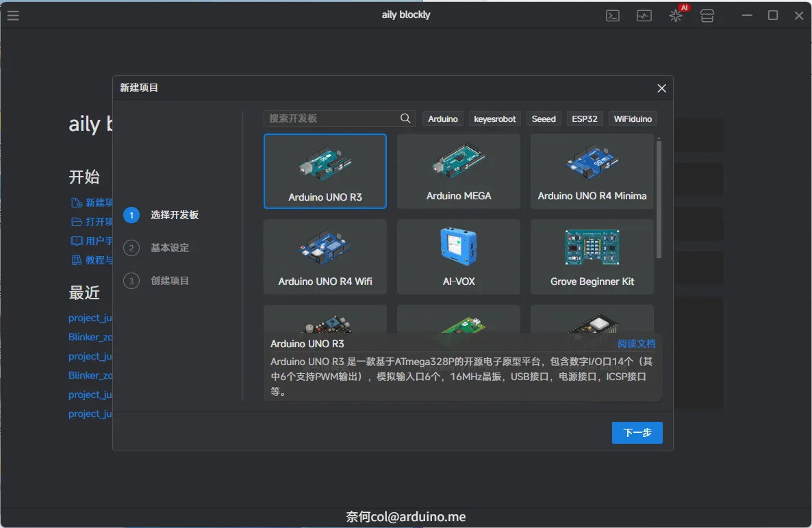Open the serial terminal icon in titlebar

[612, 15]
